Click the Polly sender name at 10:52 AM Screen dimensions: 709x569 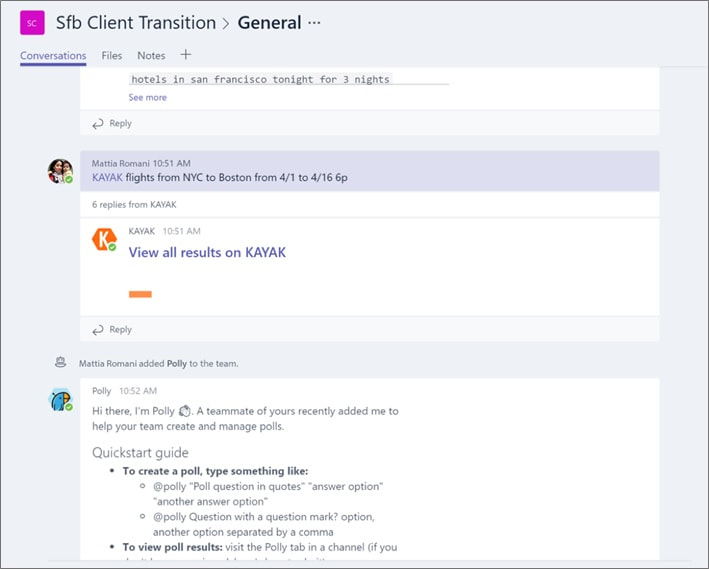click(x=101, y=391)
